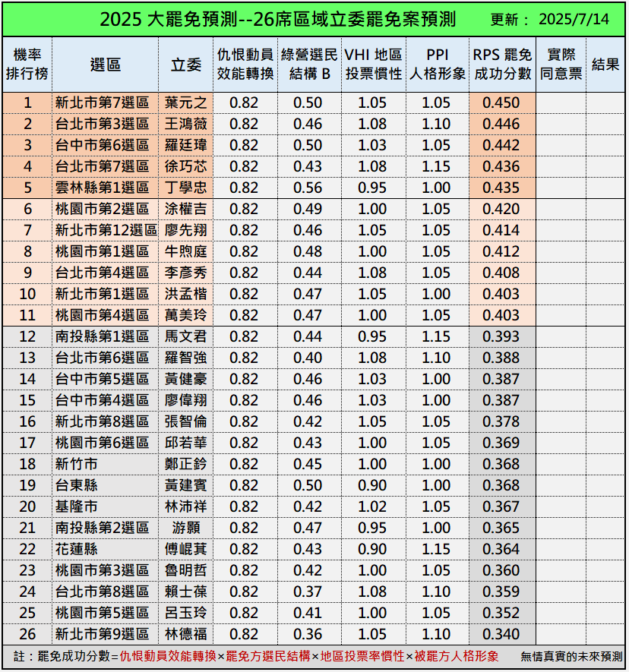Screen dimensions: 629x672
Task: Click RPS score 0.450
Action: [501, 103]
